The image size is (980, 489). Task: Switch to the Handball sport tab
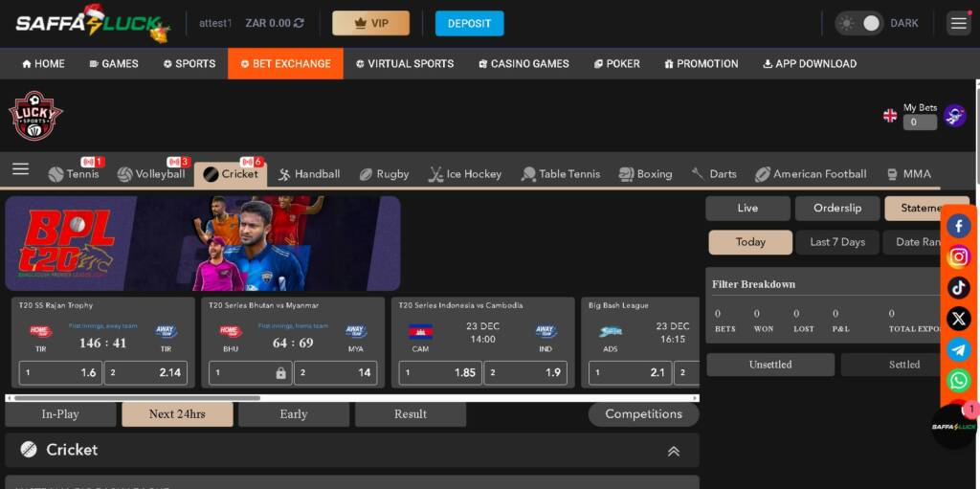coord(308,174)
